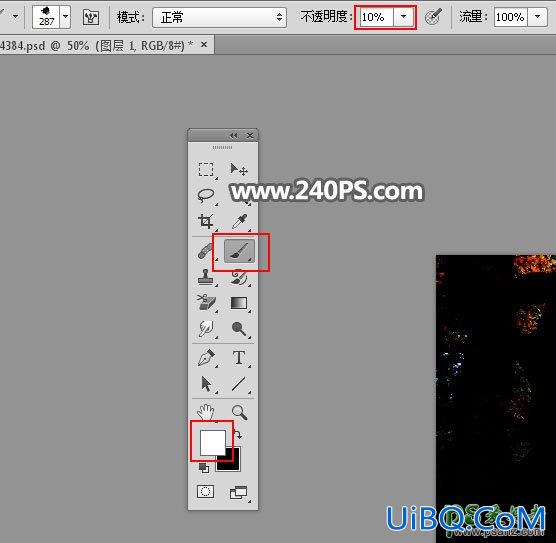Viewport: 556px width, 543px height.
Task: Select the Clone Stamp tool
Action: 206,277
